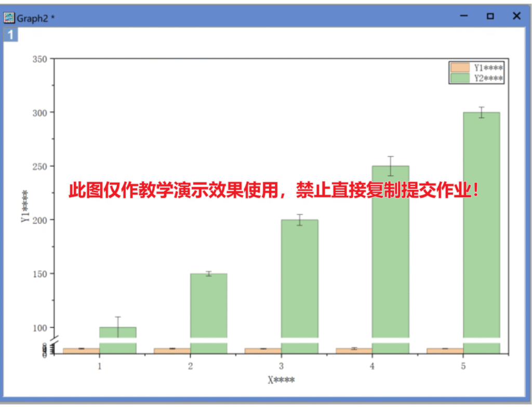Image resolution: width=532 pixels, height=407 pixels.
Task: Select the Y1**** legend text
Action: tap(488, 67)
